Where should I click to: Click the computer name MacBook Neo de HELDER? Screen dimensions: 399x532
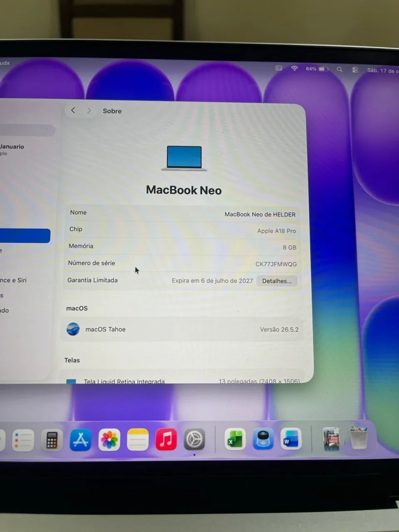point(260,214)
